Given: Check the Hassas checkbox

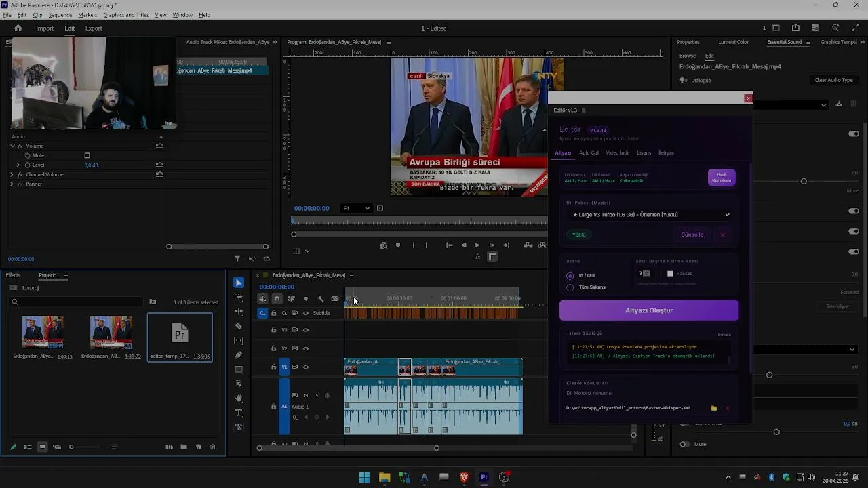Looking at the screenshot, I should coord(670,274).
